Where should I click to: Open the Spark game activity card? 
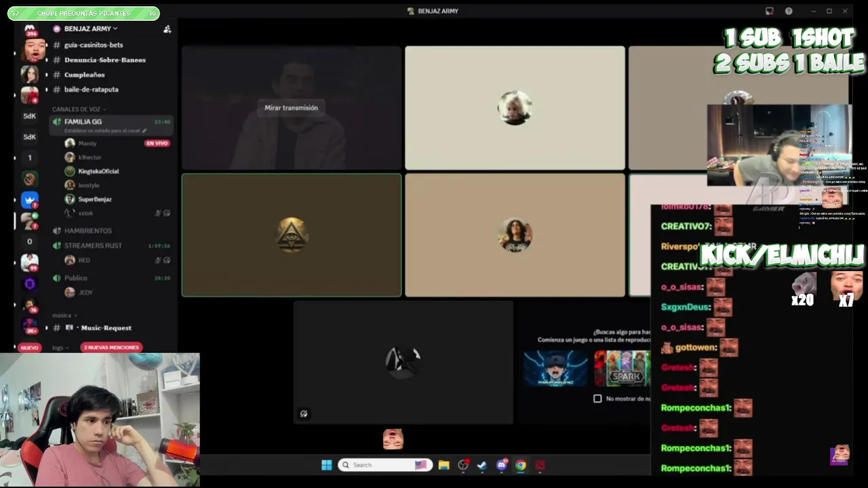(x=622, y=368)
